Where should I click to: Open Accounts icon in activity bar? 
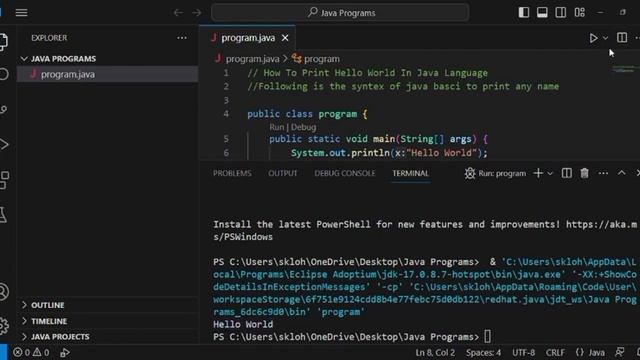3,292
